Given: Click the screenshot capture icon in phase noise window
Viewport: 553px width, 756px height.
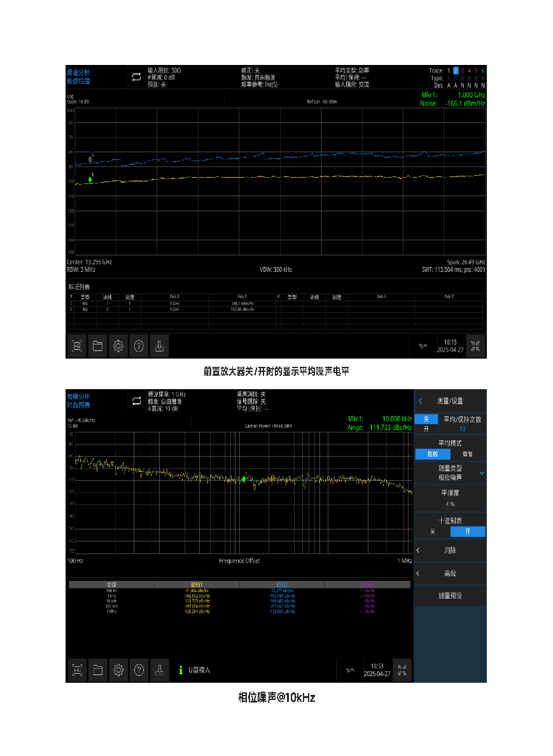Looking at the screenshot, I should (x=77, y=670).
